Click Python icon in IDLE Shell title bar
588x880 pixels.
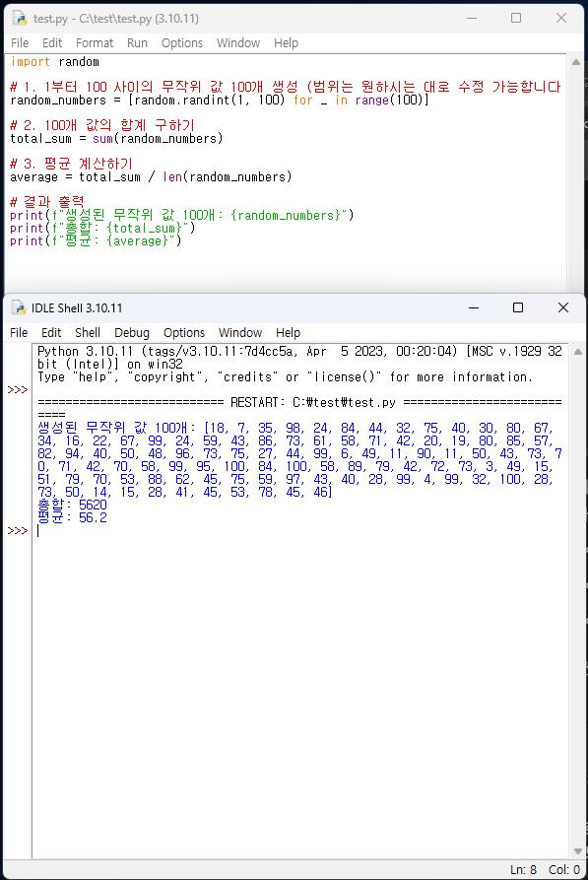point(19,308)
